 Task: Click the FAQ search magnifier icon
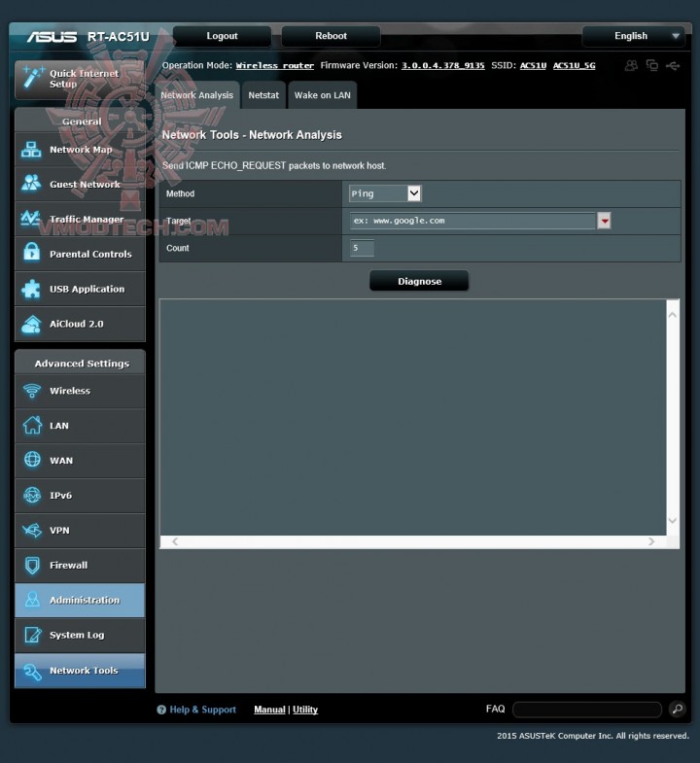677,709
